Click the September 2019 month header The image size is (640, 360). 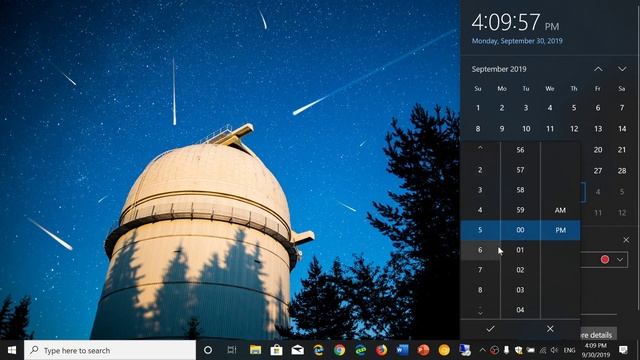click(x=499, y=69)
